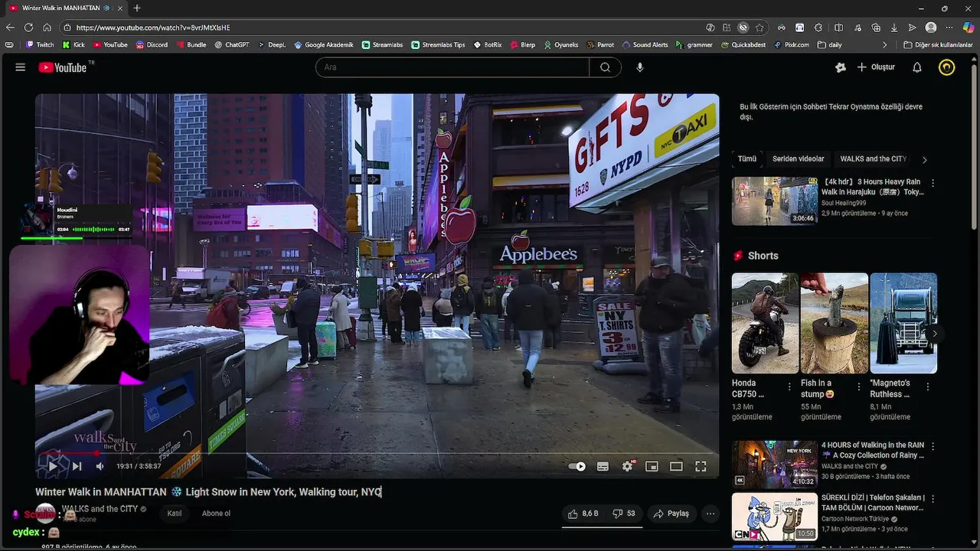
Task: Open the Twitch bookmark
Action: tap(40, 45)
